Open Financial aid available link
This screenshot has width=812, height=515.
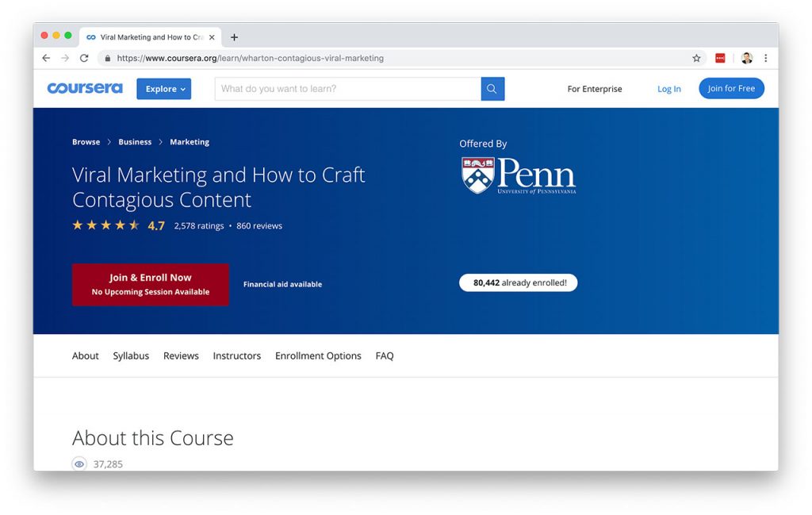[x=283, y=284]
